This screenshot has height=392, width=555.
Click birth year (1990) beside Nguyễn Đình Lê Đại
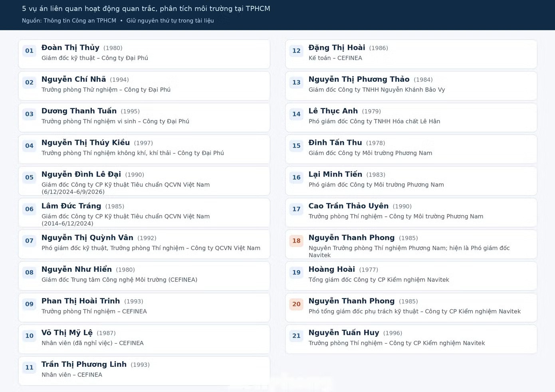135,174
